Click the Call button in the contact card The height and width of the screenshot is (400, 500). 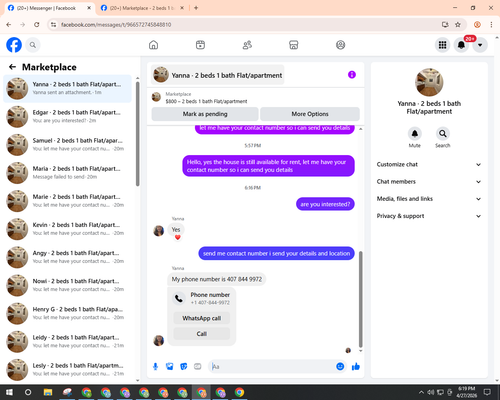point(202,334)
